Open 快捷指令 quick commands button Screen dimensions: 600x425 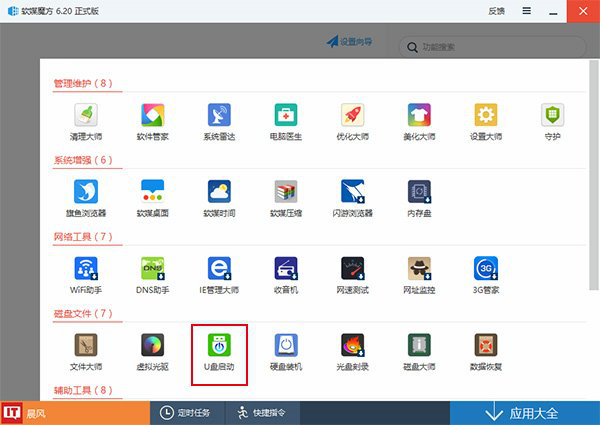[262, 413]
